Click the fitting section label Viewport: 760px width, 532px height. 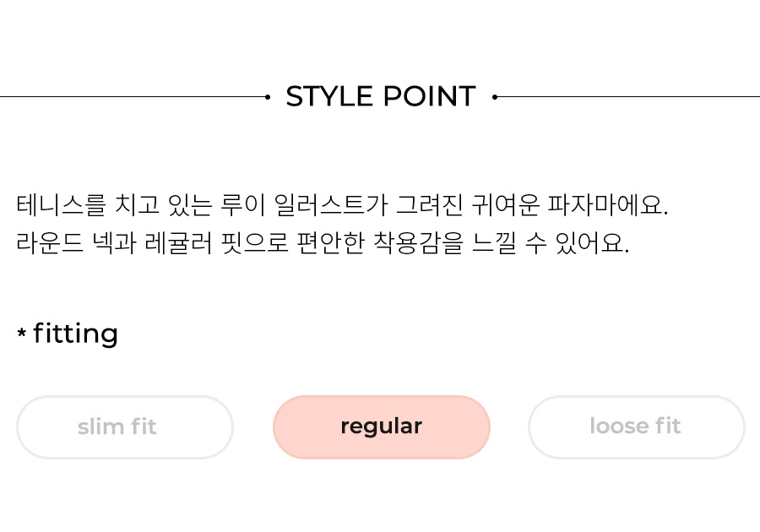pyautogui.click(x=75, y=334)
